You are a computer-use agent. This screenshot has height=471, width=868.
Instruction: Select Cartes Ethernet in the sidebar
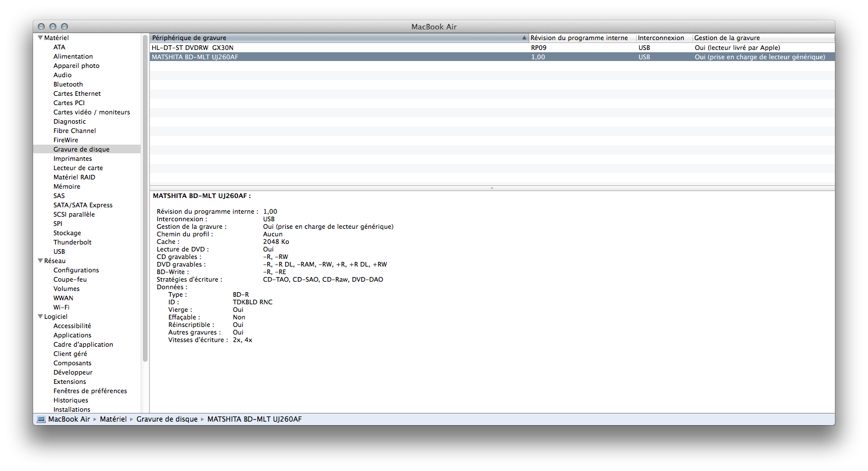pos(77,94)
